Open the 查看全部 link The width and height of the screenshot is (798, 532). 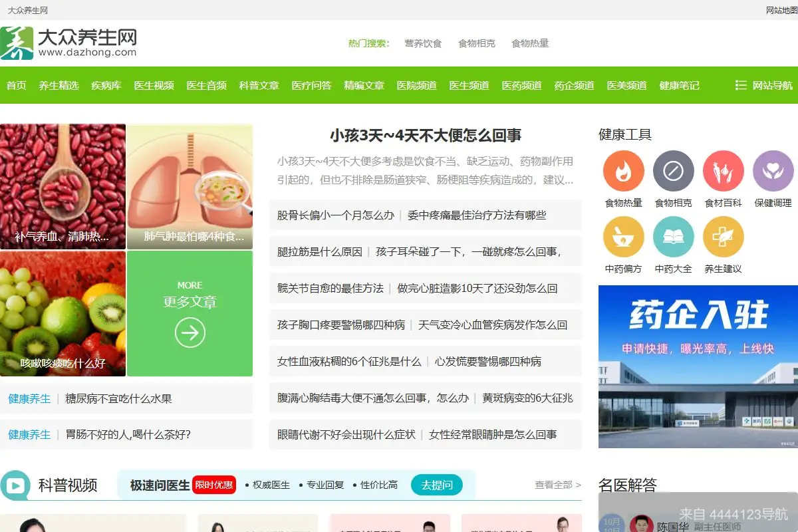pos(553,485)
